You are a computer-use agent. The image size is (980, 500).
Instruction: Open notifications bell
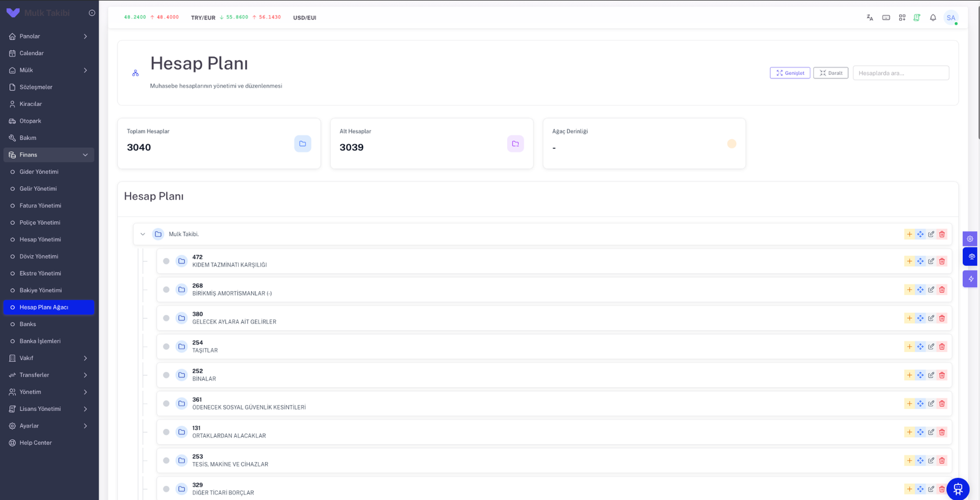coord(933,18)
